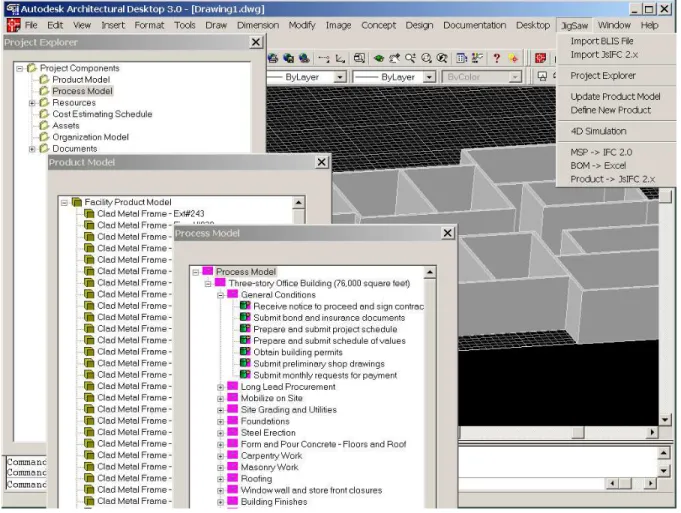Click the Zoom Window toolbar icon
The width and height of the screenshot is (681, 513).
coord(426,58)
